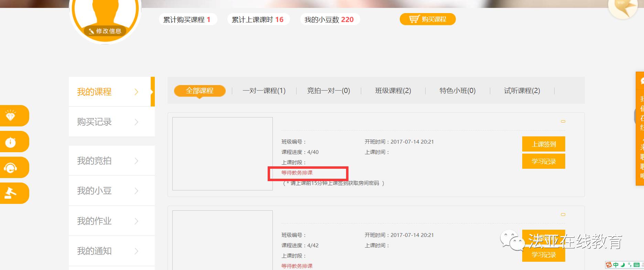Image resolution: width=644 pixels, height=270 pixels.
Task: Select the 试听课程(2) tab
Action: coord(522,91)
